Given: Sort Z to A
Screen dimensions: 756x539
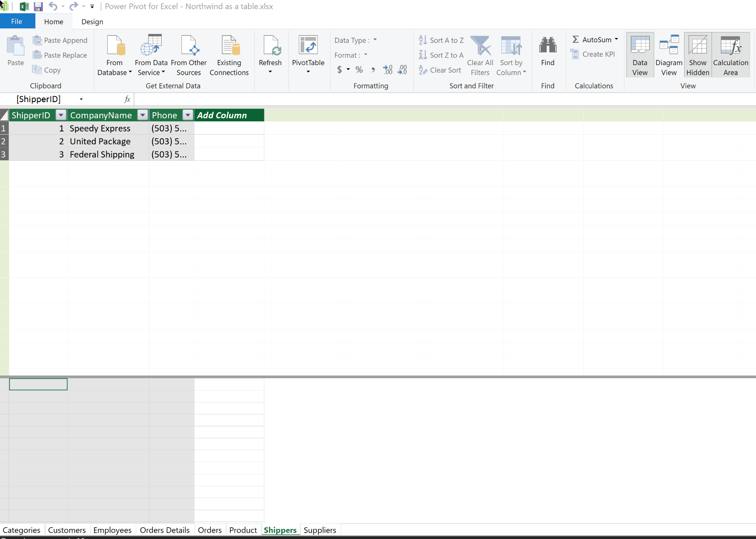Looking at the screenshot, I should 441,55.
